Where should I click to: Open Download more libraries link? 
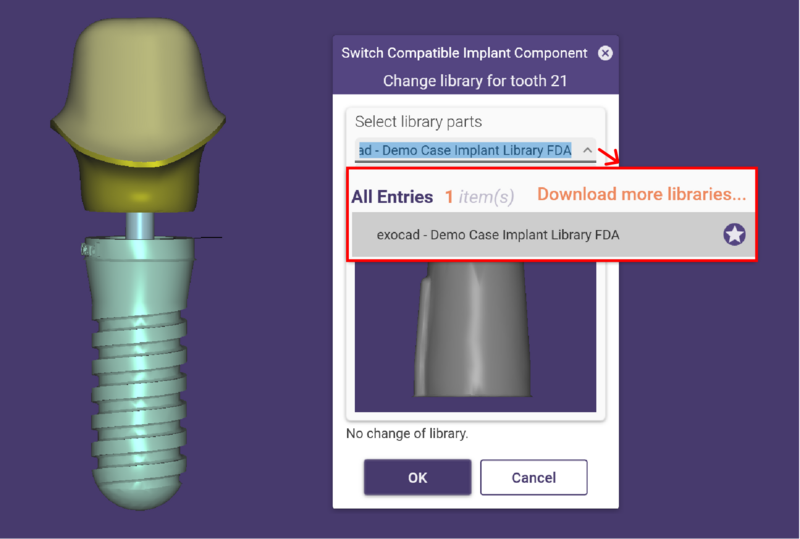[641, 194]
